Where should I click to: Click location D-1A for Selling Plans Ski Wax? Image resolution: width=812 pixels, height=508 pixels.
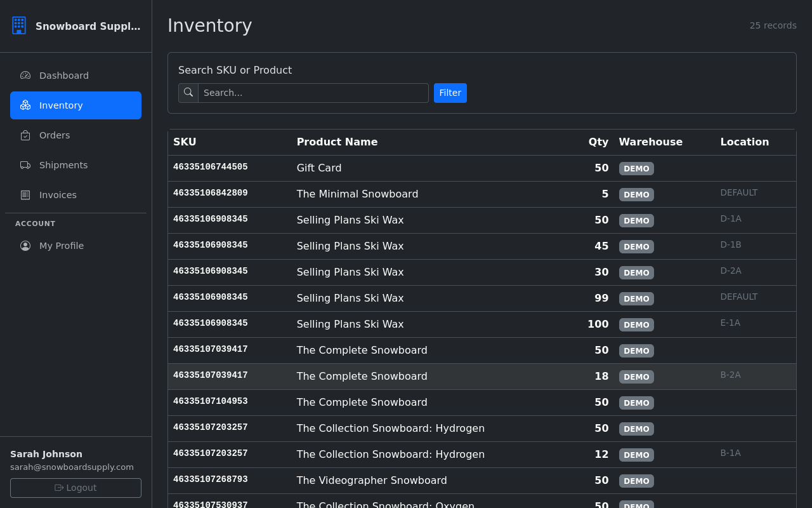731,218
